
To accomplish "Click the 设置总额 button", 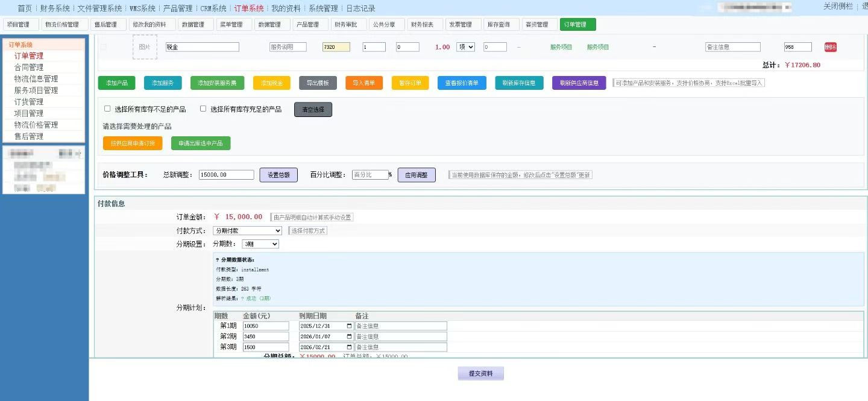I will [x=278, y=175].
